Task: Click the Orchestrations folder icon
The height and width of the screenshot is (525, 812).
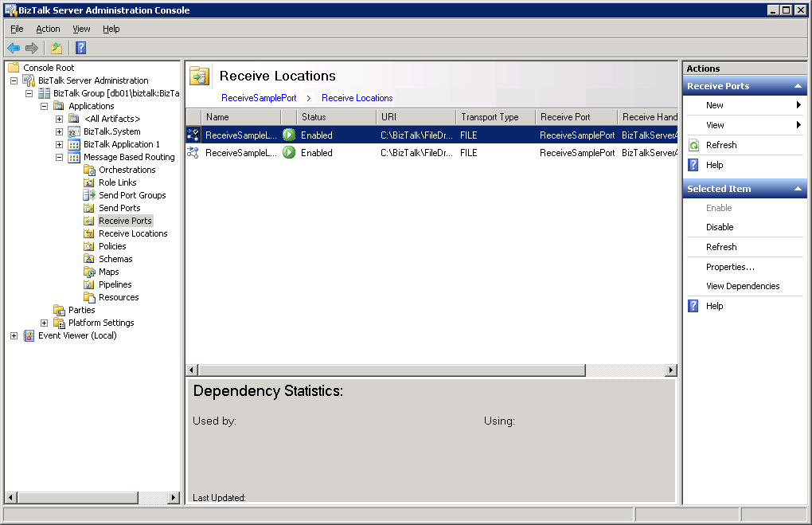Action: tap(89, 170)
